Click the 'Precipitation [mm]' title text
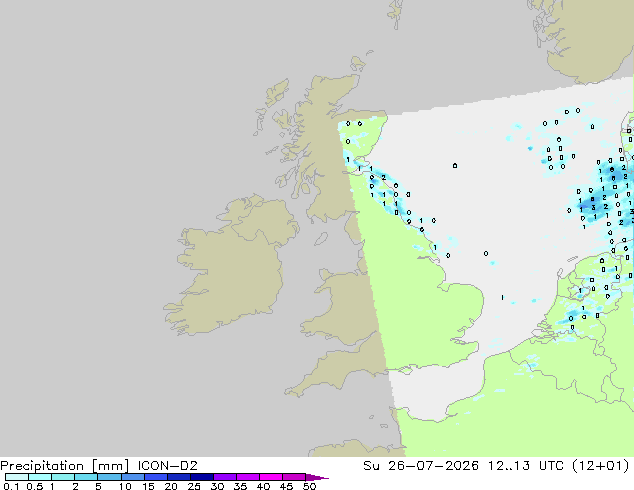Image resolution: width=634 pixels, height=490 pixels. (x=65, y=466)
